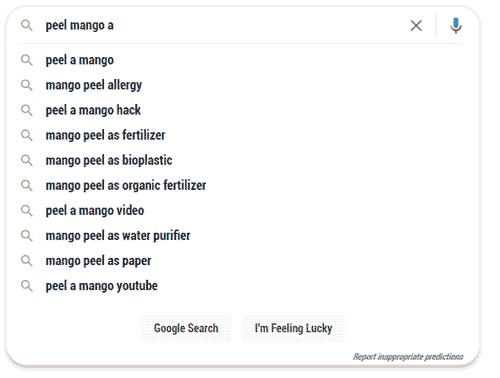
Task: Click into the search text 'peel mango a'
Action: pos(80,25)
